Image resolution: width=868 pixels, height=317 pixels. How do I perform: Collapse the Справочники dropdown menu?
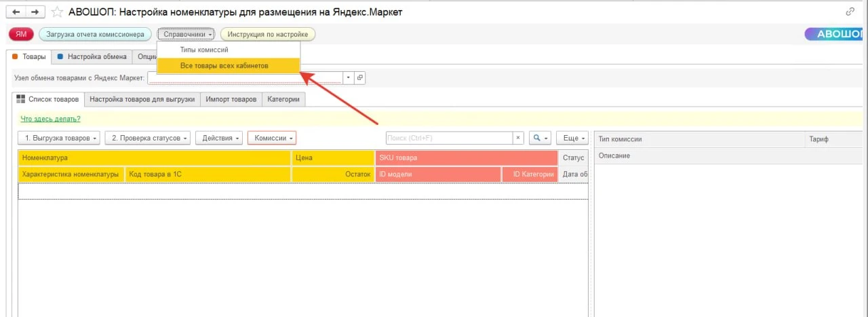tap(186, 34)
